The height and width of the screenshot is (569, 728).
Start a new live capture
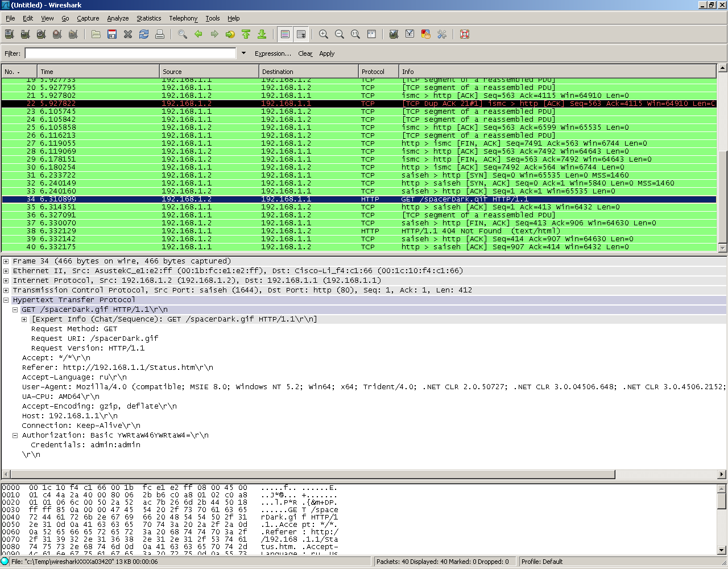point(41,34)
